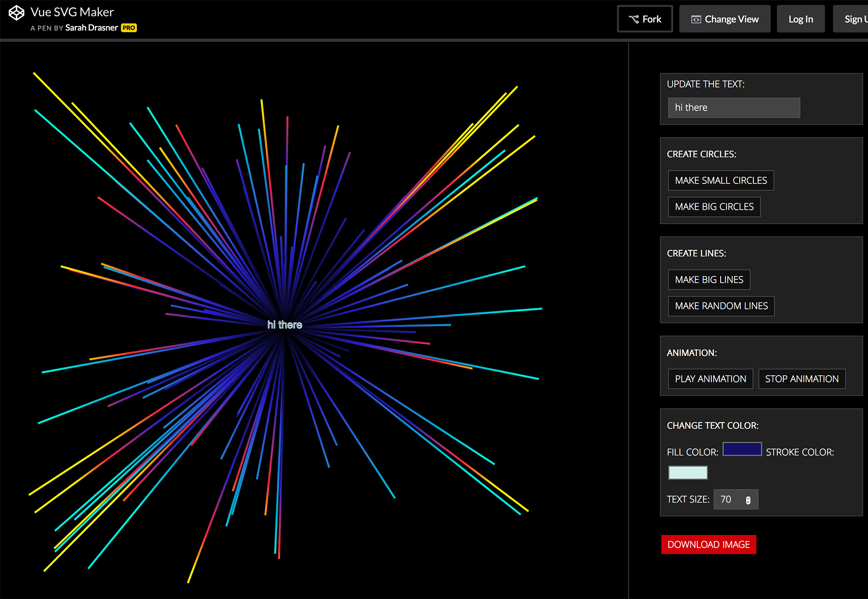Open the Change View menu
Image resolution: width=868 pixels, height=599 pixels.
coord(724,19)
